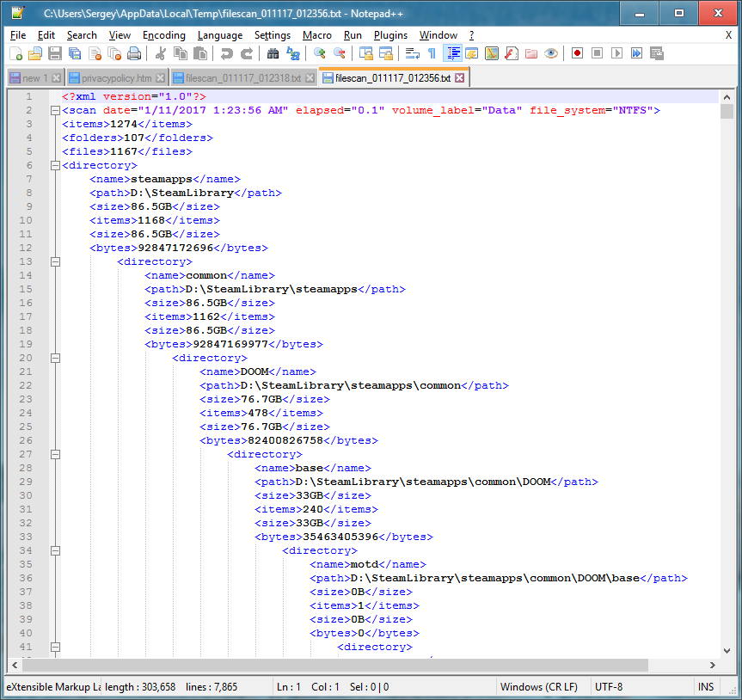Toggle the Show Indent Guide button
The height and width of the screenshot is (700, 742).
(x=451, y=53)
